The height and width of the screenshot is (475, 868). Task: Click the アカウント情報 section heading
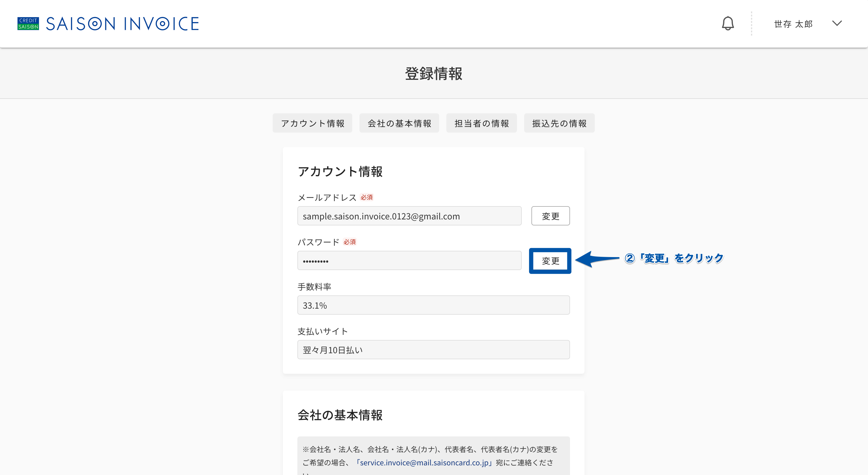pyautogui.click(x=340, y=171)
